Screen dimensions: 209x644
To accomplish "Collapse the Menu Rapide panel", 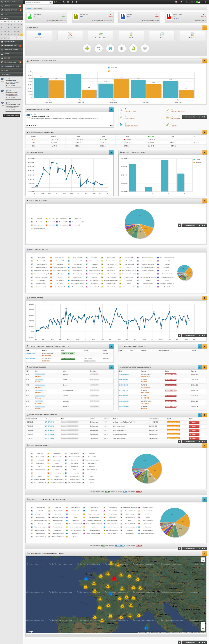I will tap(204, 27).
